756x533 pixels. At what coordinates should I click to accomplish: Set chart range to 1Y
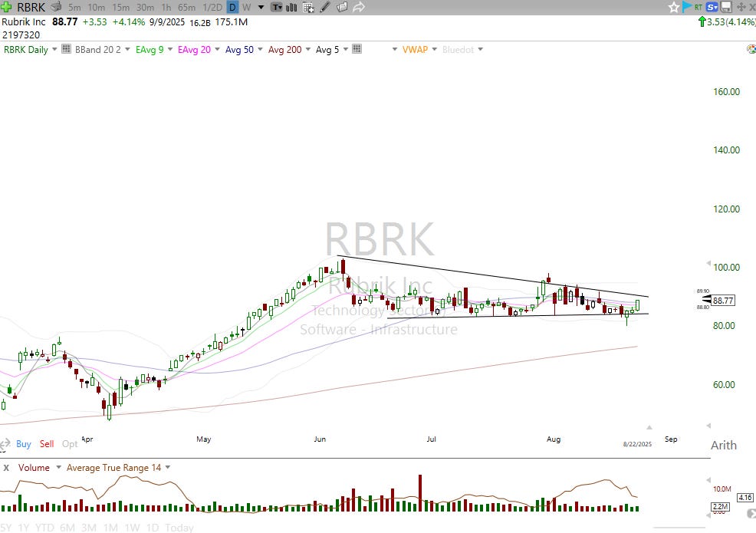23,528
